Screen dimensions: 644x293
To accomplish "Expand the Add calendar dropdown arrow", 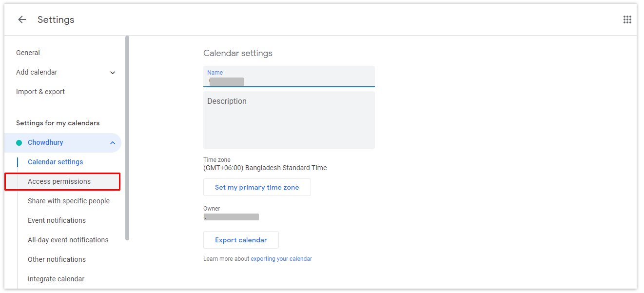I will pyautogui.click(x=113, y=73).
